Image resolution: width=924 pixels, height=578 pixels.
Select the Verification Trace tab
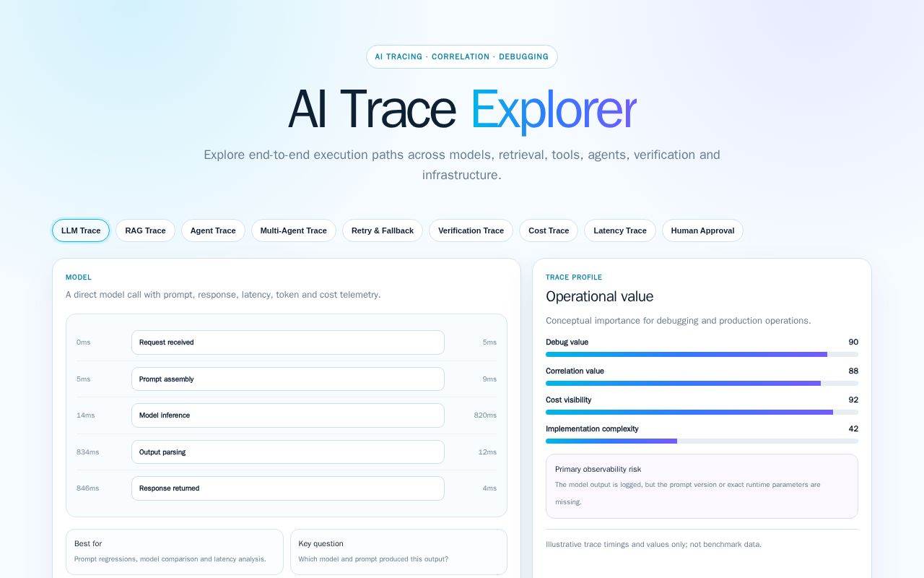point(471,230)
